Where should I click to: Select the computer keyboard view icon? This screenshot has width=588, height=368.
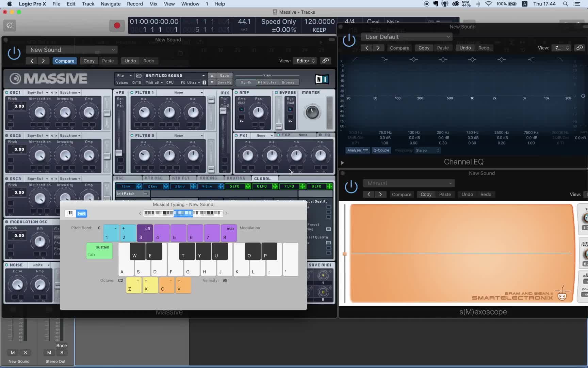coord(81,213)
